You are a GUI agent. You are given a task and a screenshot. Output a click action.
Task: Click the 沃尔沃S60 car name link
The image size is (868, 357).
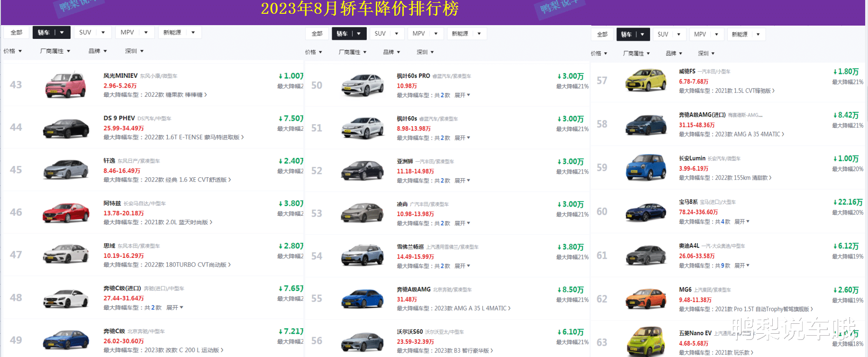pyautogui.click(x=409, y=332)
